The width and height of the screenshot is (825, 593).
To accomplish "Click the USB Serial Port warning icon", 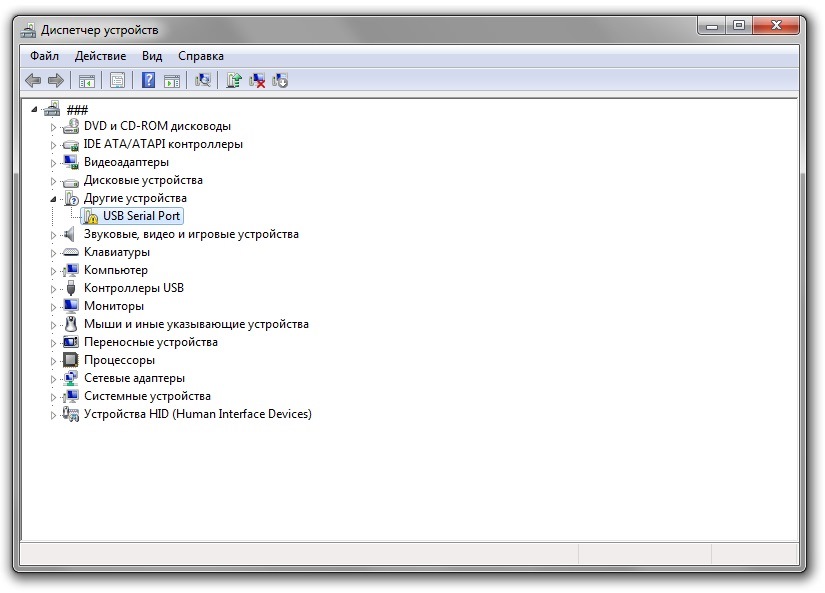I will 90,216.
